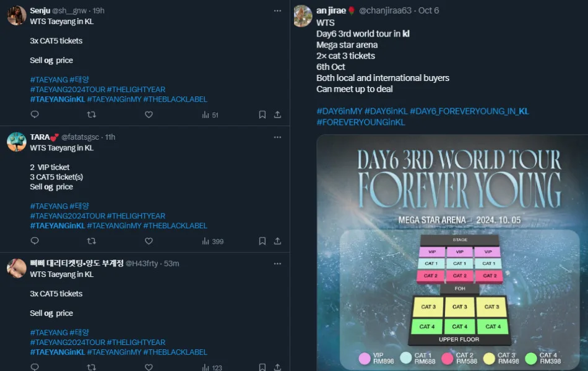Visit @chanjiraa63 profile handle
The width and height of the screenshot is (588, 371).
click(385, 11)
